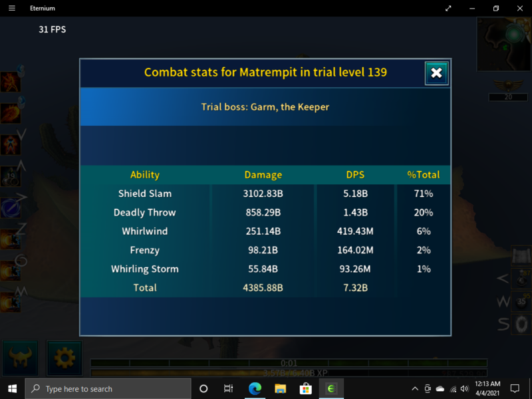Click the XP progress bar
Screen dimensions: 532x399
click(x=288, y=373)
